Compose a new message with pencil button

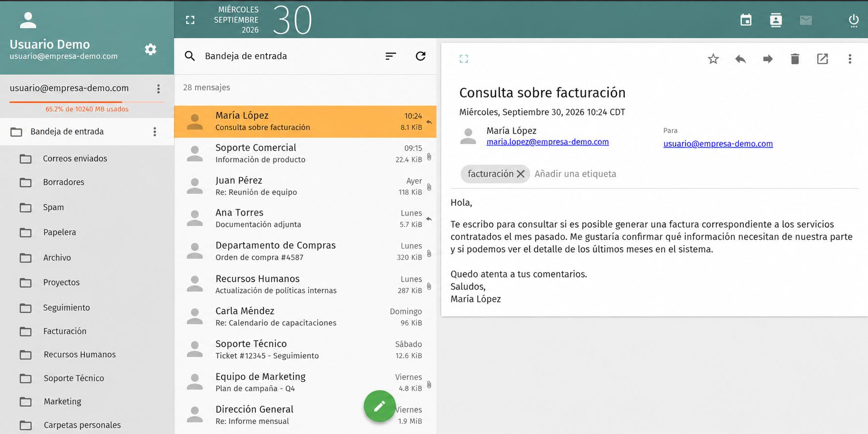pos(380,406)
